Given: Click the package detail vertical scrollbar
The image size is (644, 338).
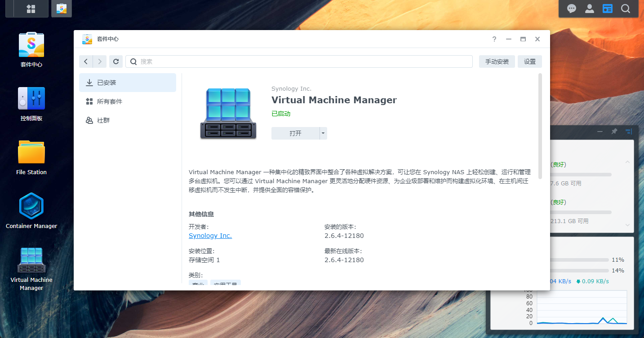Looking at the screenshot, I should point(540,126).
